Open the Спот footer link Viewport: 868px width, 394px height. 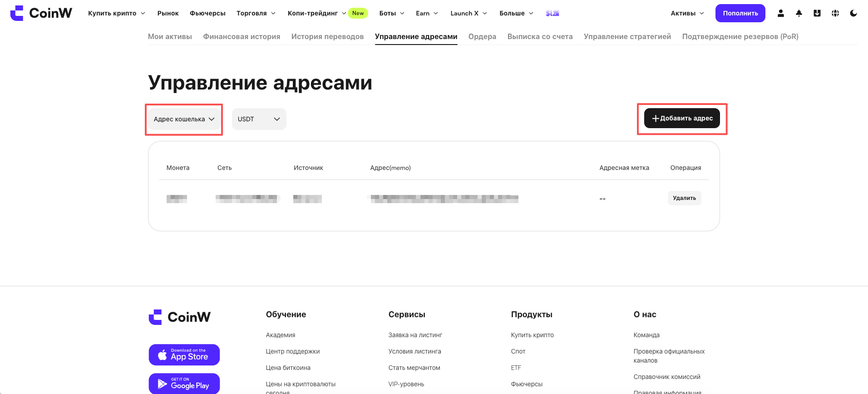coord(518,351)
